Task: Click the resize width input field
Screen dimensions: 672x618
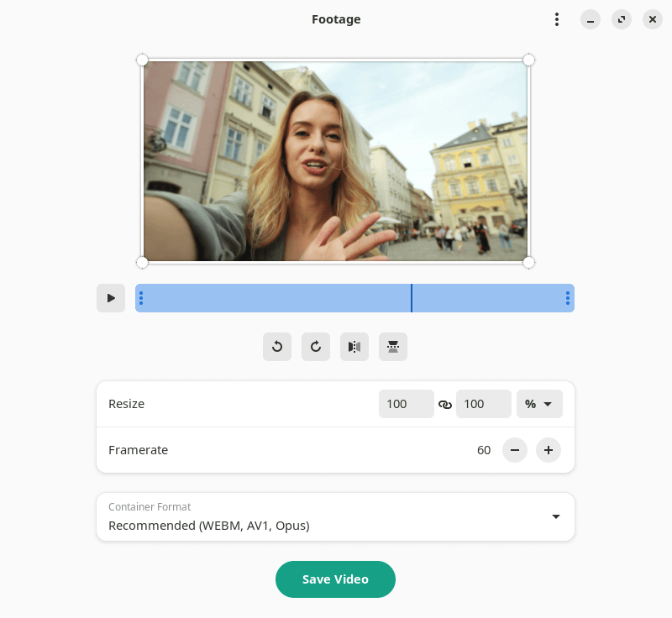Action: 406,404
